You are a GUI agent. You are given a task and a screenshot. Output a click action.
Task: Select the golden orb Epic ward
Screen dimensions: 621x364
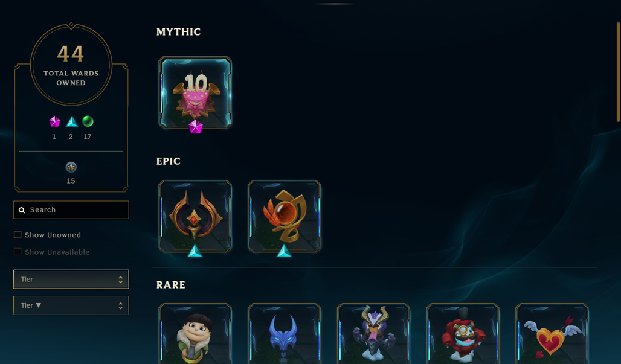pyautogui.click(x=285, y=216)
